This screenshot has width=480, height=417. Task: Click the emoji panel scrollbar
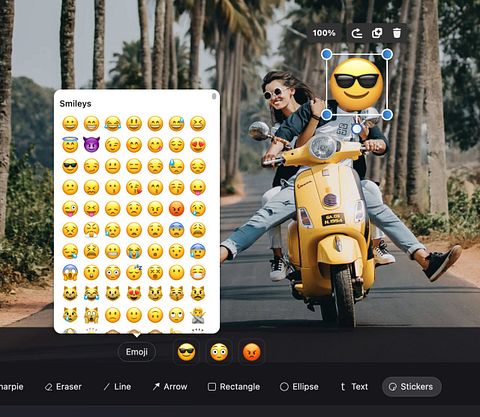click(214, 96)
